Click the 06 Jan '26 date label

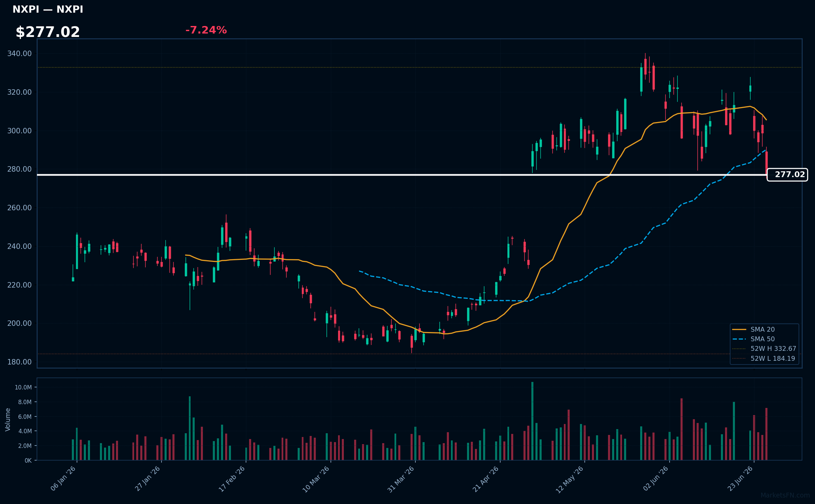click(63, 478)
